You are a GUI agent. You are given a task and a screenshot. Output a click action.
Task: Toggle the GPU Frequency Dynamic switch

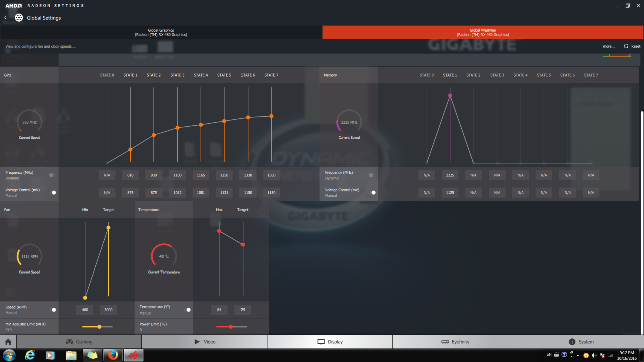click(x=52, y=175)
